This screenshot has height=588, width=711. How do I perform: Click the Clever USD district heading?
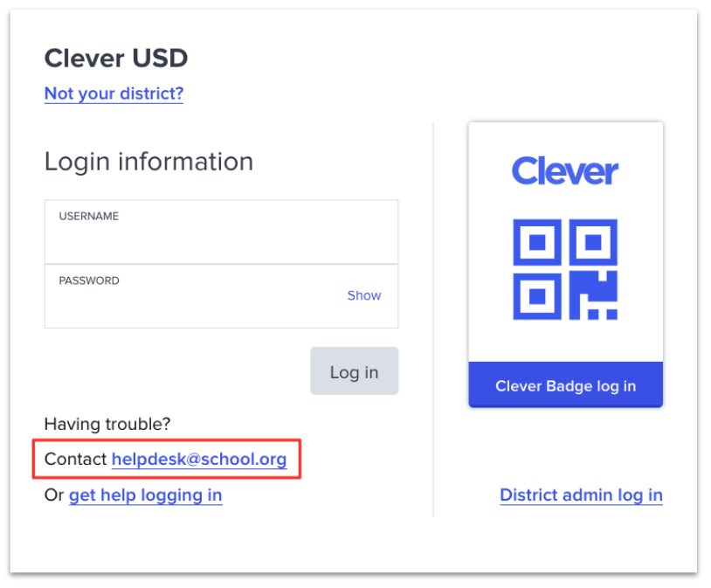[x=116, y=59]
